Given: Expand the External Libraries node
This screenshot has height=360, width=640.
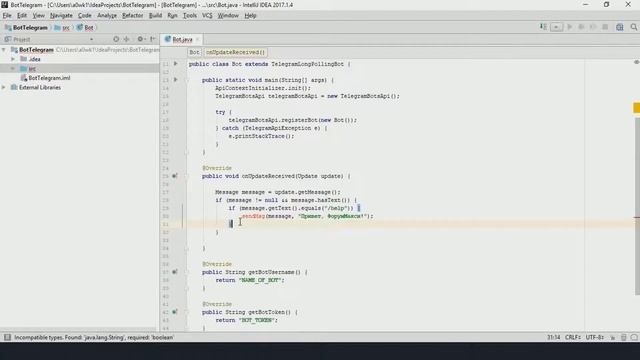Looking at the screenshot, I should (4, 87).
